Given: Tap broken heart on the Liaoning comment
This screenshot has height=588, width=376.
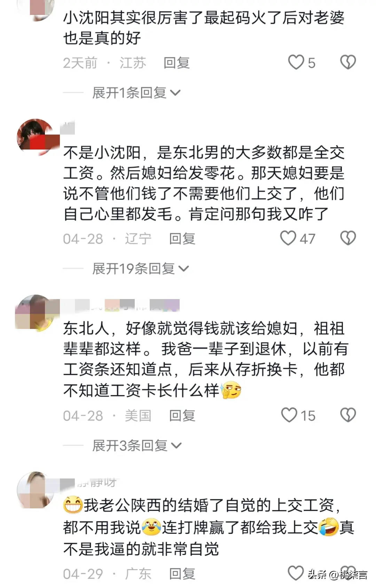Looking at the screenshot, I should (x=348, y=239).
